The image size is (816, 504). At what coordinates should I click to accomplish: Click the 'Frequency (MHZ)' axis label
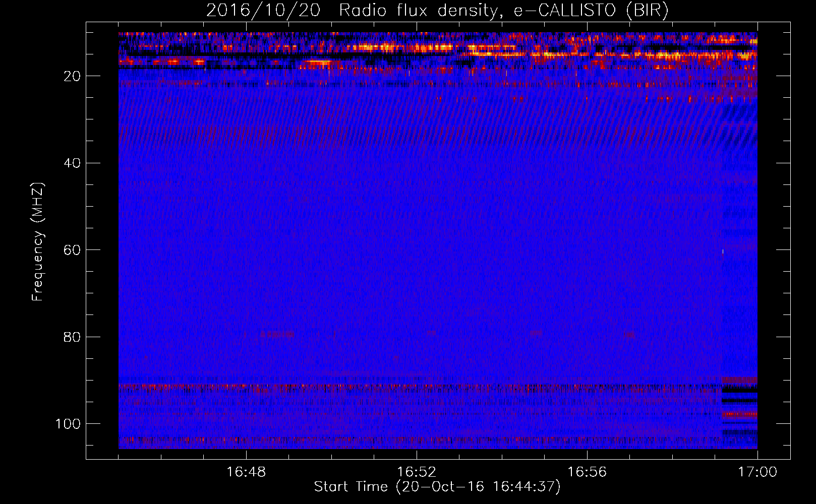[x=38, y=242]
